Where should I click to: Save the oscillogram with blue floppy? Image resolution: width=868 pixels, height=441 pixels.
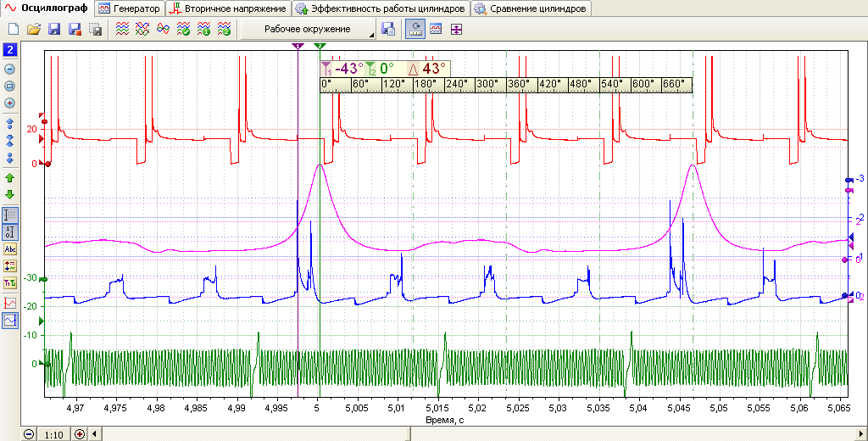tap(54, 30)
